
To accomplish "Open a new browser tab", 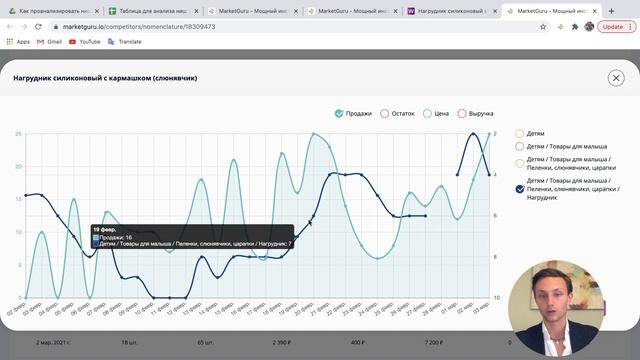I will point(611,11).
